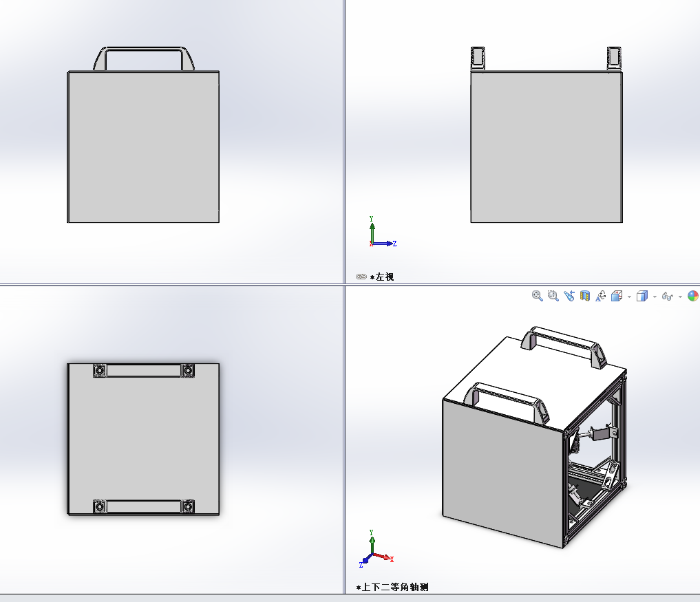The height and width of the screenshot is (602, 700).
Task: Click the Display Style shaded cube icon
Action: coord(642,296)
